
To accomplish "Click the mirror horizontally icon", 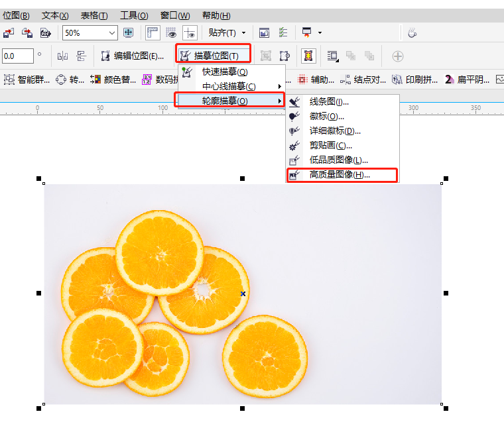I will 62,56.
